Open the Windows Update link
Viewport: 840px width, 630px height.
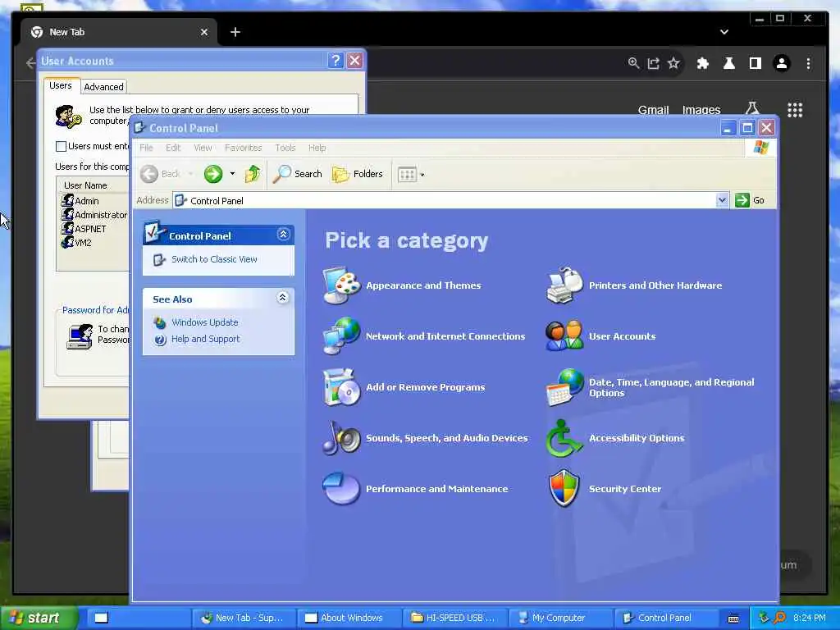(204, 322)
